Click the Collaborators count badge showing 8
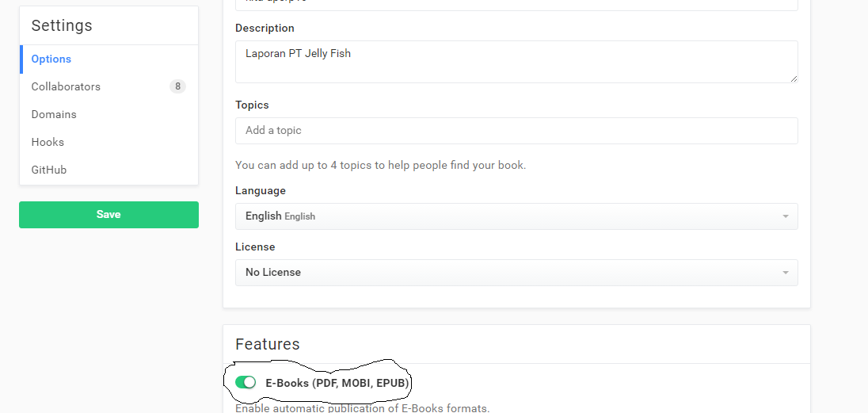 [x=177, y=86]
